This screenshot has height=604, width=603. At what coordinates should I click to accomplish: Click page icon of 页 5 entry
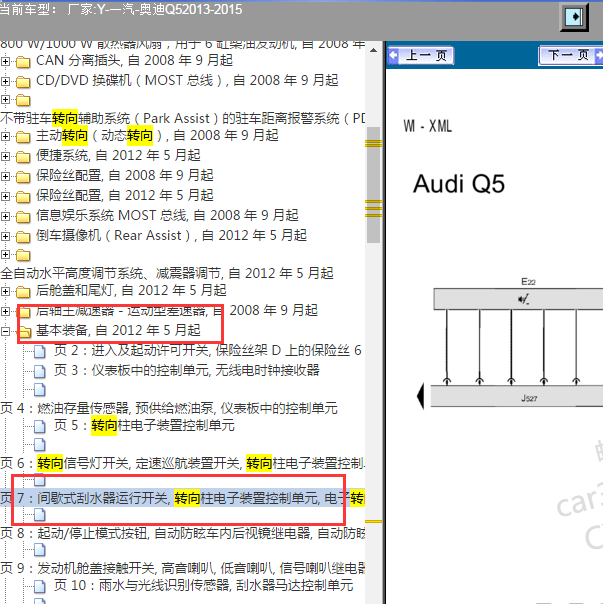(x=40, y=426)
